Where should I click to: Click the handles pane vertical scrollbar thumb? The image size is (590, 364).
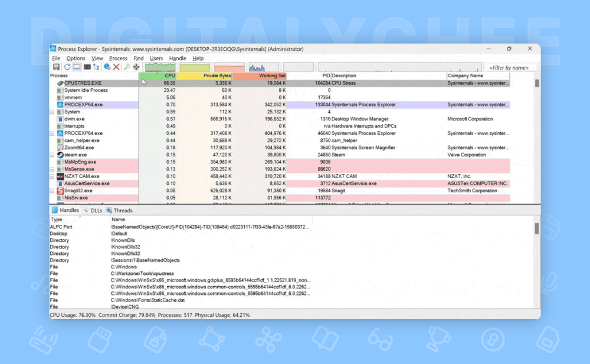pyautogui.click(x=536, y=228)
